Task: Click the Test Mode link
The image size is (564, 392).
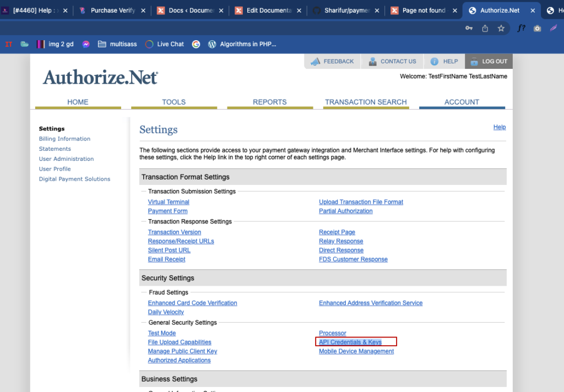Action: pos(162,334)
